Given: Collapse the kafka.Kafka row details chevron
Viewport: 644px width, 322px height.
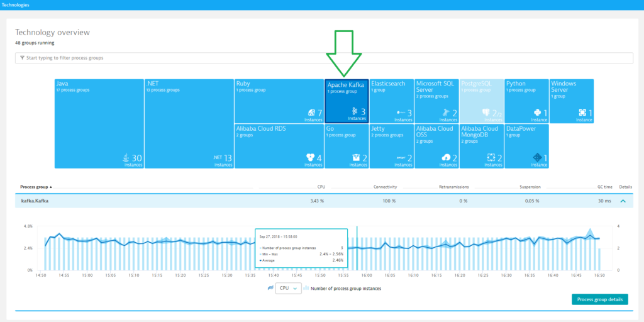Looking at the screenshot, I should point(623,201).
